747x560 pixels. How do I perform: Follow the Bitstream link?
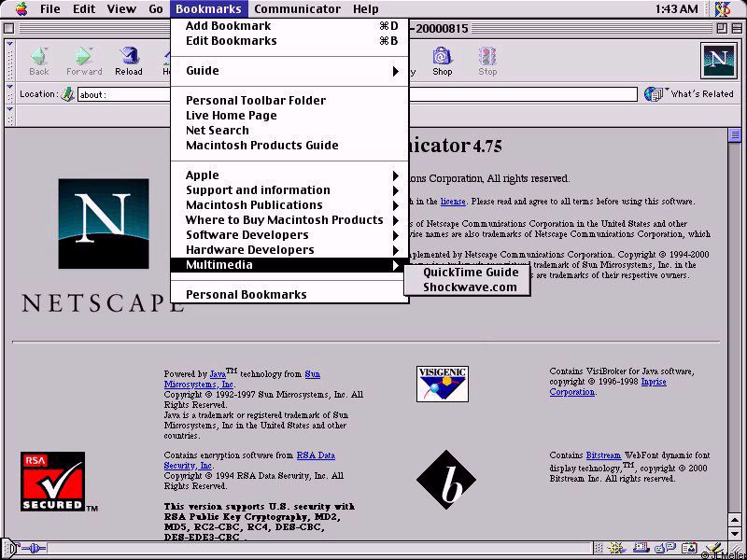(x=603, y=455)
